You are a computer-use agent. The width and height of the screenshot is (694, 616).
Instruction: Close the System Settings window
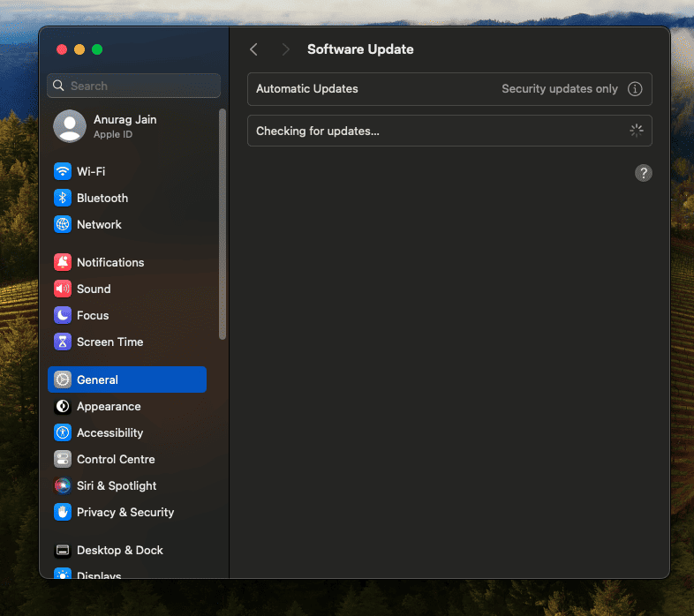click(62, 49)
